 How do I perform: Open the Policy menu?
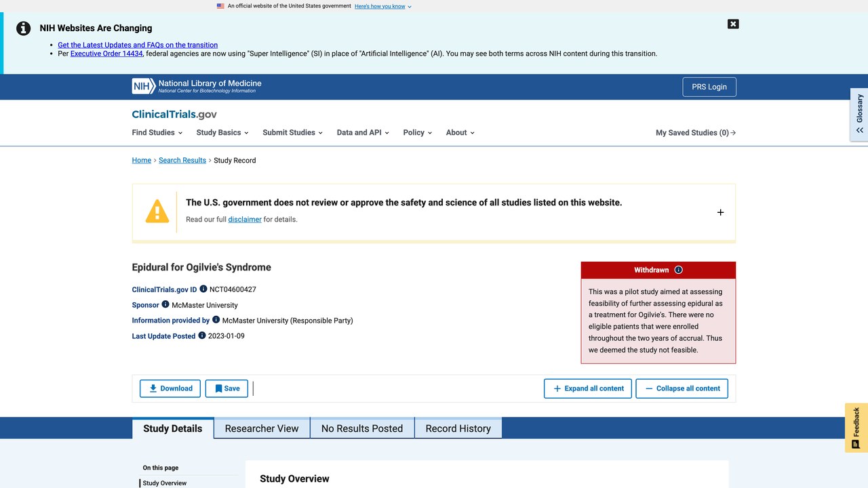pyautogui.click(x=417, y=133)
